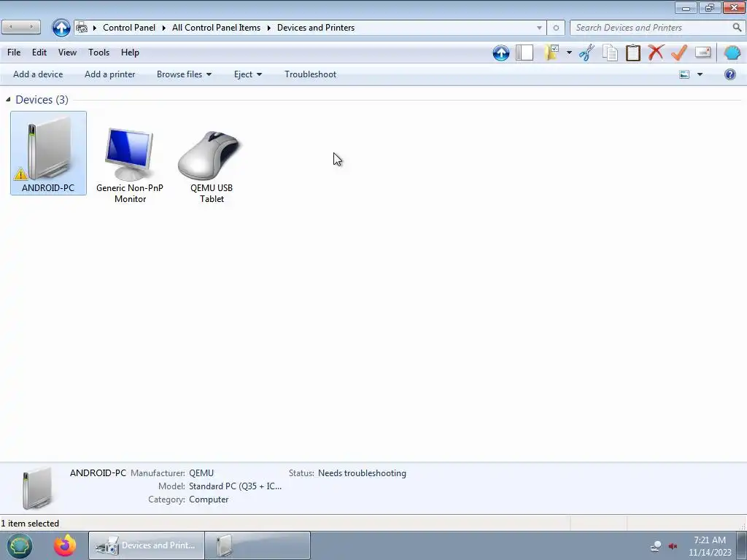Open the Tools menu

click(x=98, y=52)
